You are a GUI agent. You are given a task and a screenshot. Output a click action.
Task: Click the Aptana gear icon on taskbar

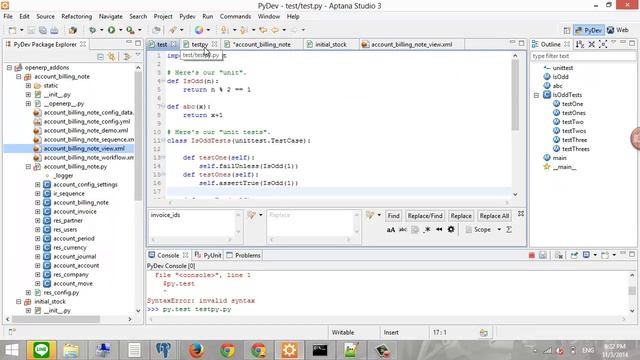click(289, 350)
